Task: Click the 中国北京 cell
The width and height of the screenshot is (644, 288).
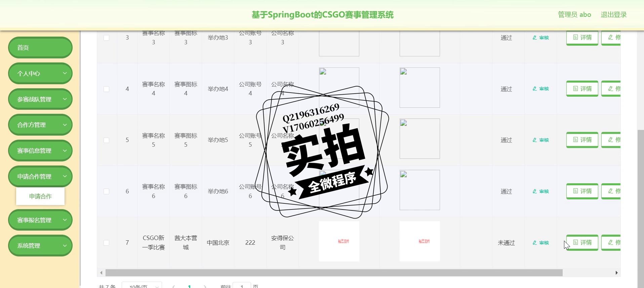Action: [218, 243]
